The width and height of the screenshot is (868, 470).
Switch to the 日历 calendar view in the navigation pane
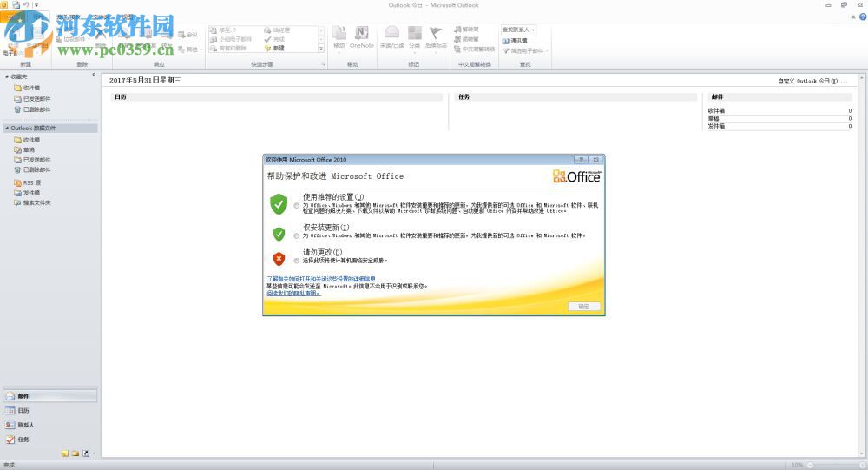[x=50, y=411]
